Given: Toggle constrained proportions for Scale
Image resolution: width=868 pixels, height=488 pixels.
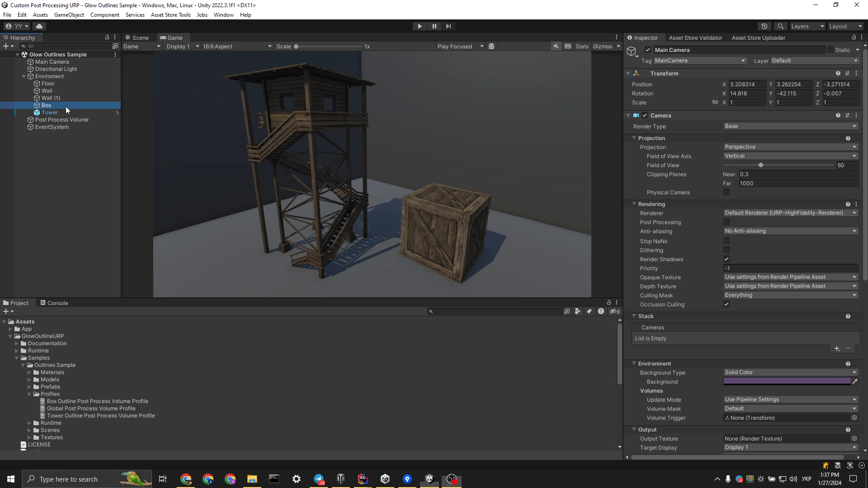Looking at the screenshot, I should (x=715, y=103).
